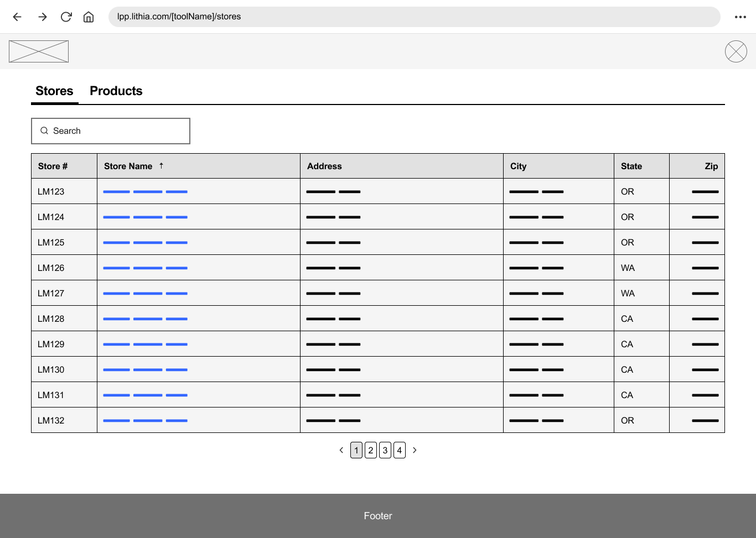
Task: Click the logo placeholder image
Action: (x=39, y=51)
